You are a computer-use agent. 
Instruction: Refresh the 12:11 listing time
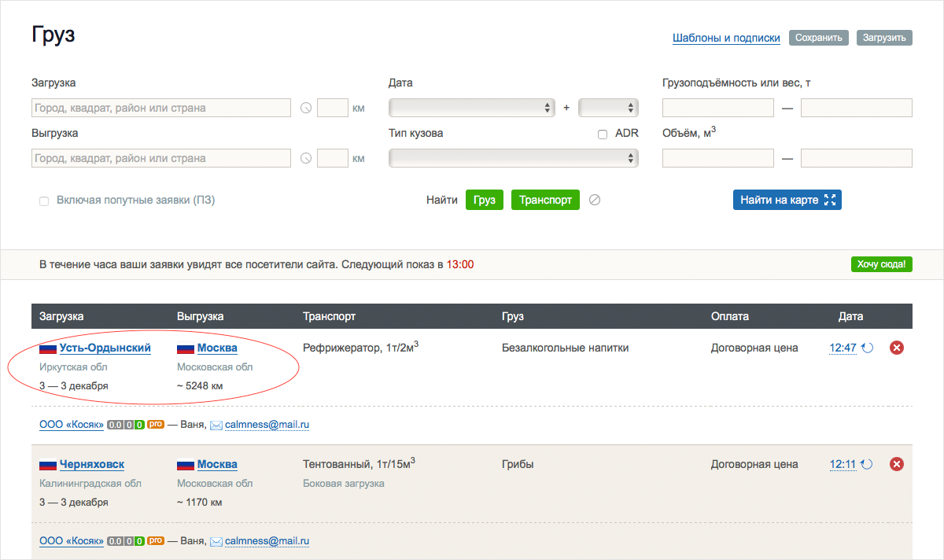click(868, 465)
